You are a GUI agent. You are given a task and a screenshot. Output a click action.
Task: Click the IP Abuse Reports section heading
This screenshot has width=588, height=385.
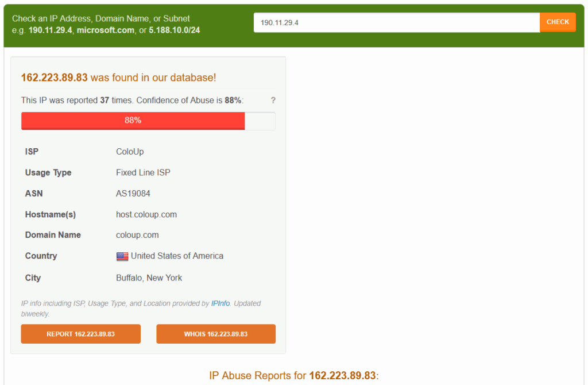point(294,376)
